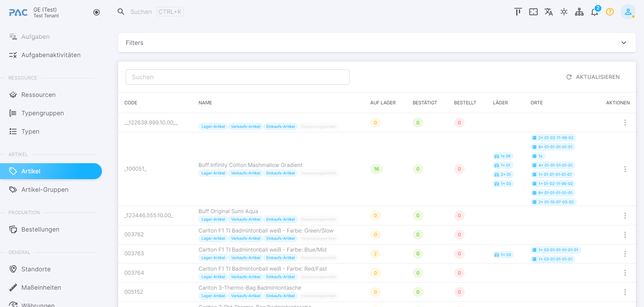Open actions menu for _122638.999.10.00_ row

click(x=625, y=123)
